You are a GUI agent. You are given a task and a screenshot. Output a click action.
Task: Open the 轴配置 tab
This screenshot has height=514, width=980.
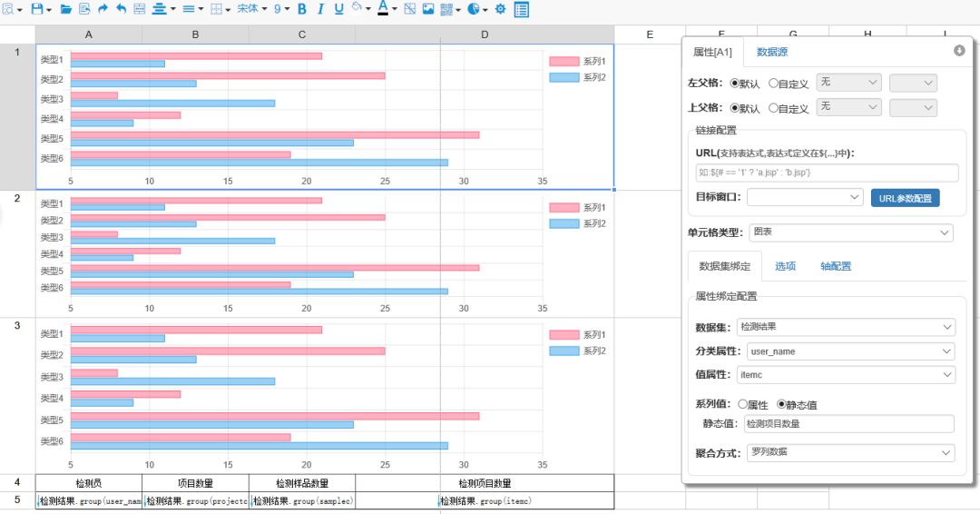pos(835,267)
